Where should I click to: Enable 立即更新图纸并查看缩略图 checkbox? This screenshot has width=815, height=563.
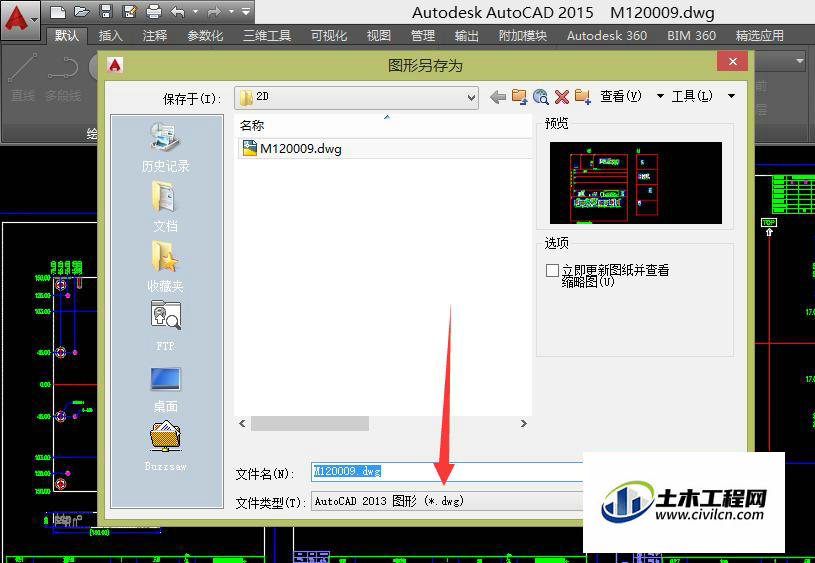click(x=552, y=270)
